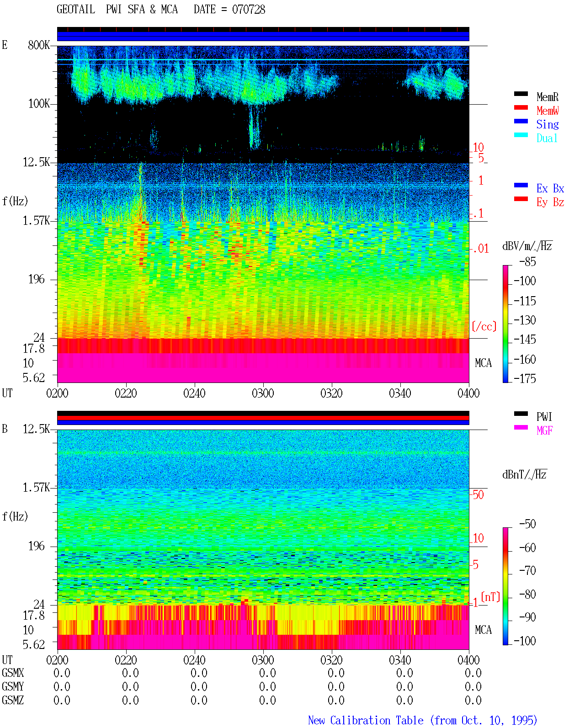Click the 100K frequency label
This screenshot has width=585, height=728.
click(39, 103)
